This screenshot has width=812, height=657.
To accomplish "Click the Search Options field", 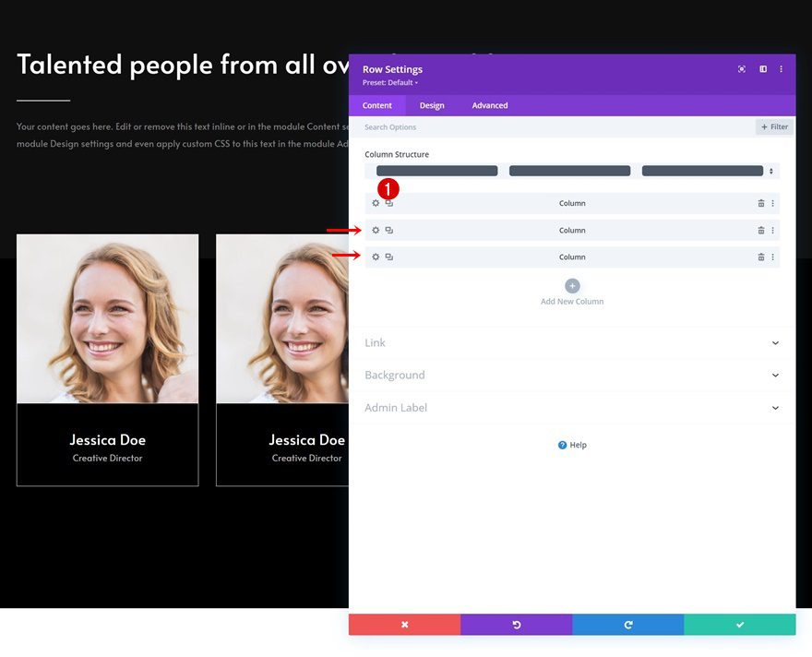I will coord(461,126).
